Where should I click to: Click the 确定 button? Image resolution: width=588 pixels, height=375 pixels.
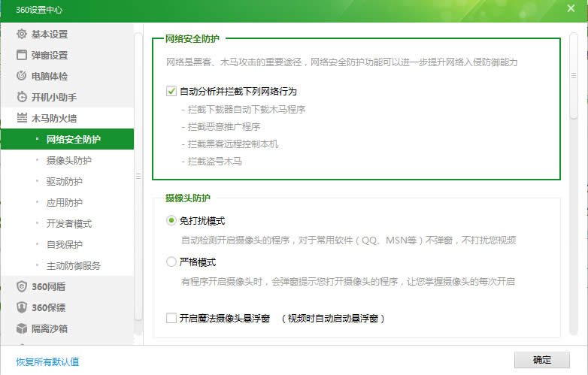[x=541, y=360]
